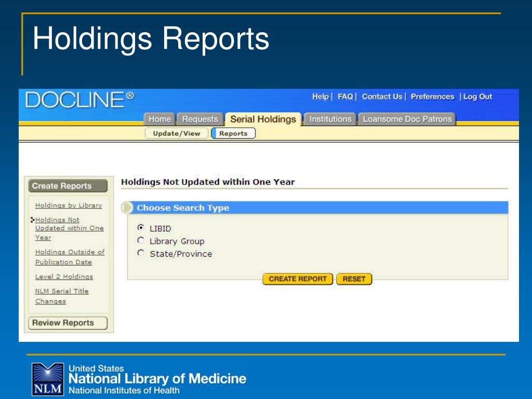Click the DOCLINE logo
Image resolution: width=532 pixels, height=399 pixels.
(79, 100)
